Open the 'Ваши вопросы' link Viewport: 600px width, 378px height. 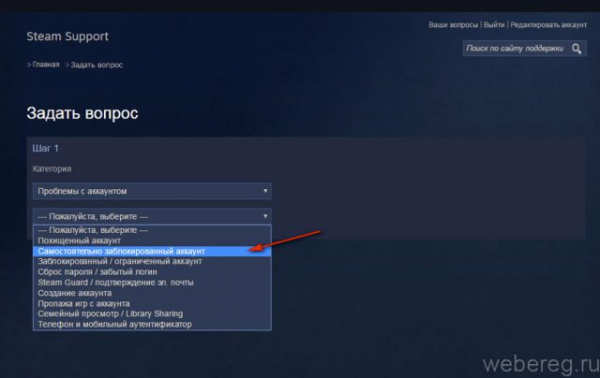[x=453, y=25]
